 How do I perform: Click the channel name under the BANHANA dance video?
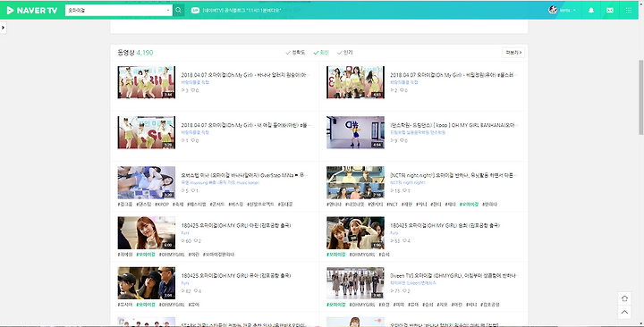418,132
